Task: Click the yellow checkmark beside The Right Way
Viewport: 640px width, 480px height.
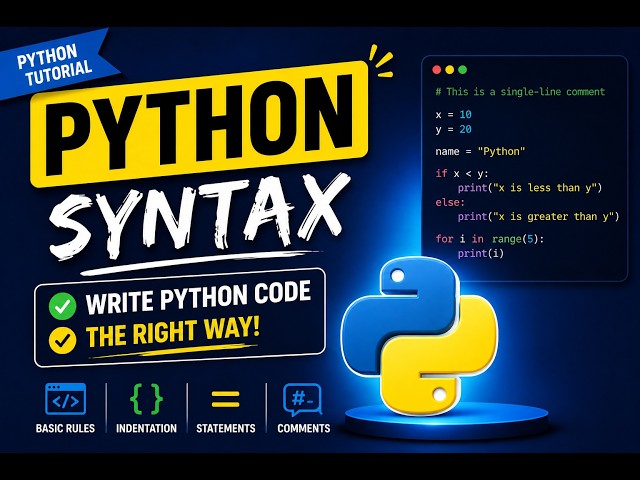Action: (62, 340)
